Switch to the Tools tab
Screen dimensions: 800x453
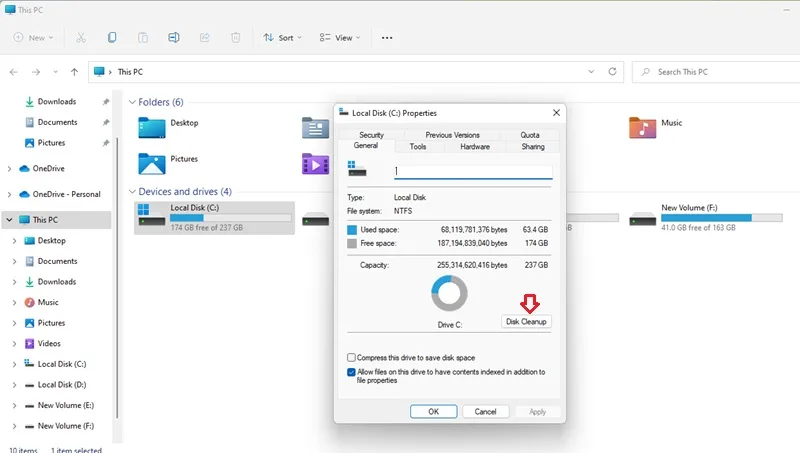417,146
